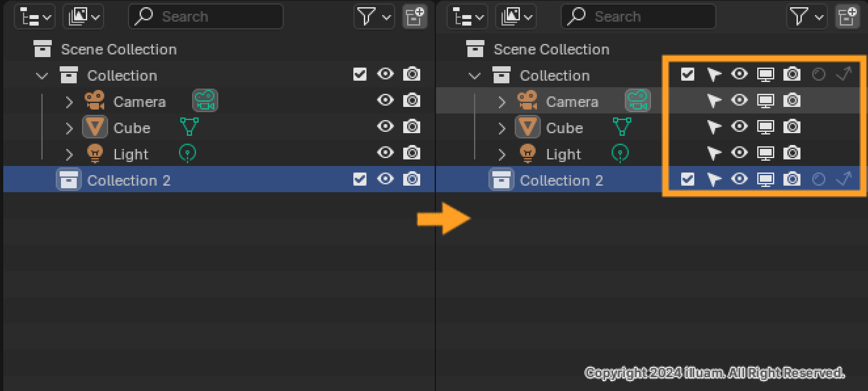868x391 pixels.
Task: Open the display mode dropdown of the left outliner
Action: [35, 16]
